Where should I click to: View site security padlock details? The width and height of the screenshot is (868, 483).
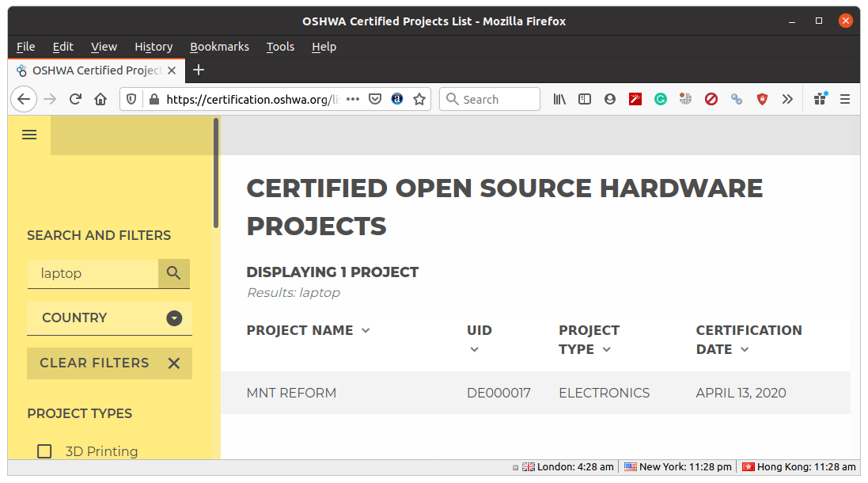(x=154, y=100)
